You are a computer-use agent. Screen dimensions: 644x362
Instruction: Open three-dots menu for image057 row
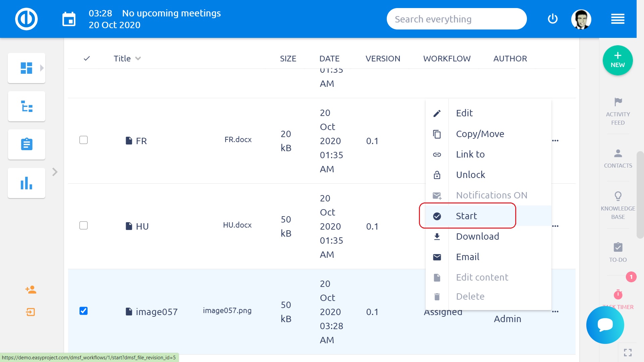[555, 311]
